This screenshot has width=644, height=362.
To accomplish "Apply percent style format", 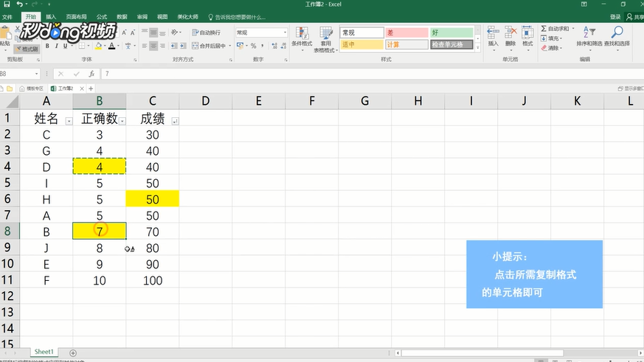I will coord(254,46).
